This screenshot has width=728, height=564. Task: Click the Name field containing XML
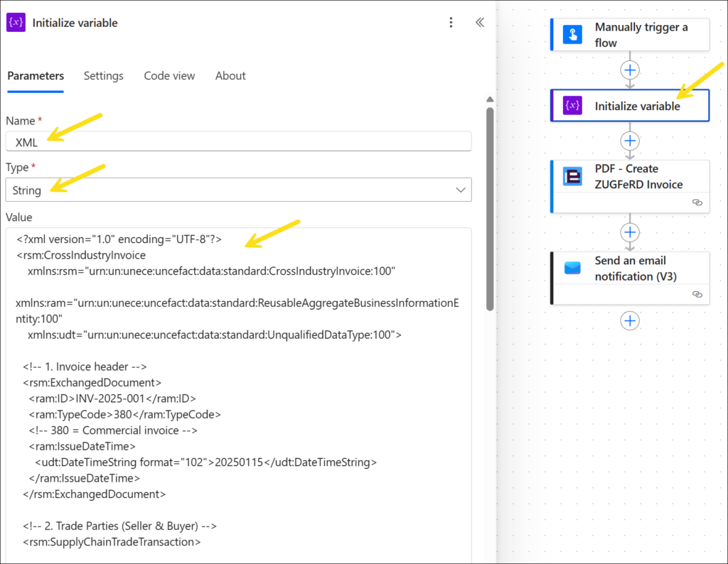pyautogui.click(x=238, y=141)
